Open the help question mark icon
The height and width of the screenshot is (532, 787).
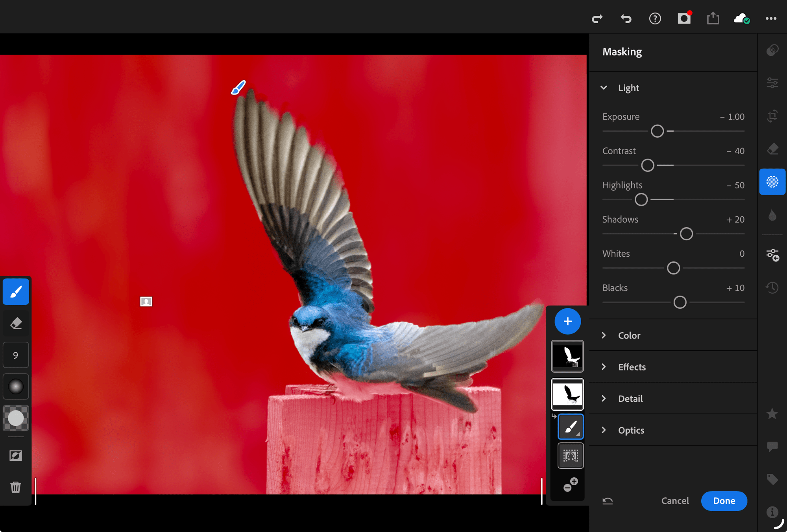[655, 18]
